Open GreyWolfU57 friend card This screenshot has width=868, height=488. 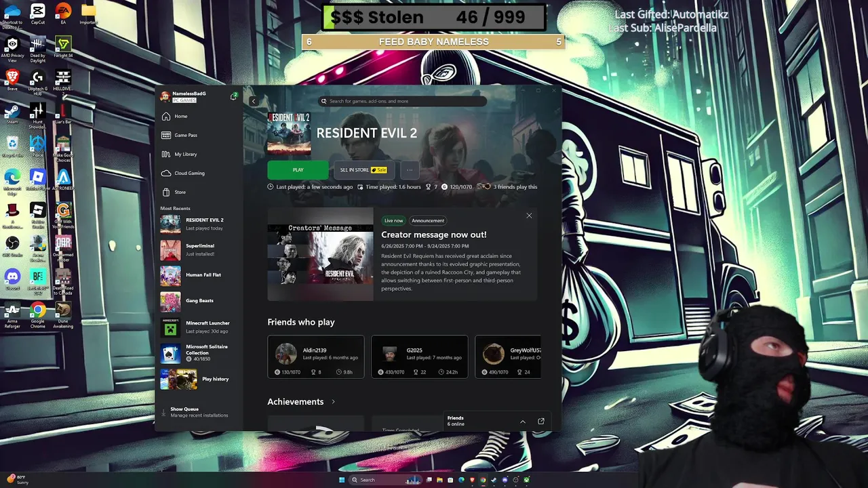[508, 357]
